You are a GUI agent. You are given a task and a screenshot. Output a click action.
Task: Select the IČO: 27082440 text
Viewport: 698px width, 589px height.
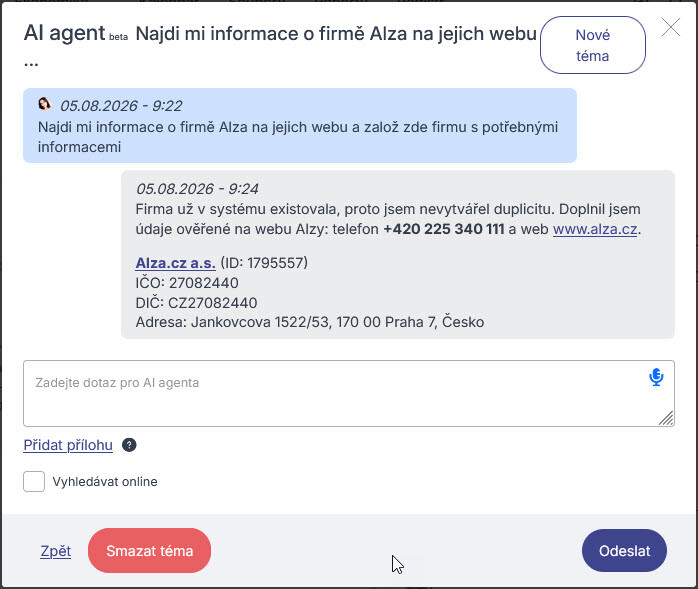tap(187, 283)
